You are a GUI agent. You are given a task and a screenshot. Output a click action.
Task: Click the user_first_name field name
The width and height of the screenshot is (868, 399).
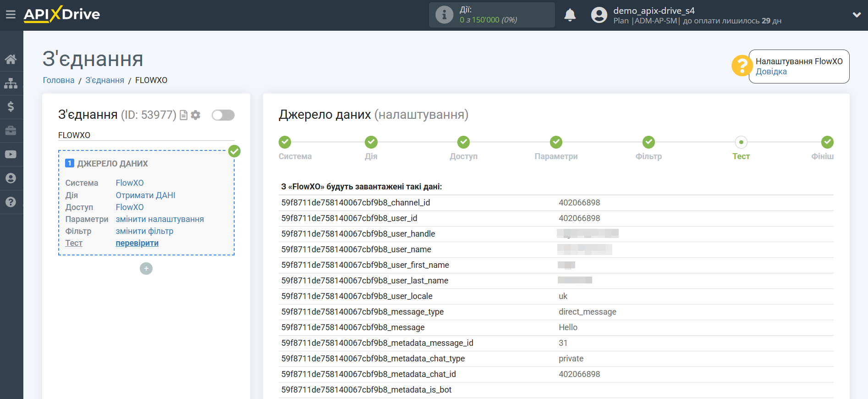coord(365,265)
